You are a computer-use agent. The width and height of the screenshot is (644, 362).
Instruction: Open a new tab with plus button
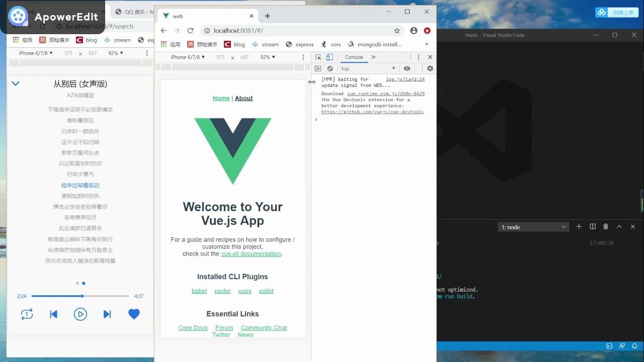point(267,16)
